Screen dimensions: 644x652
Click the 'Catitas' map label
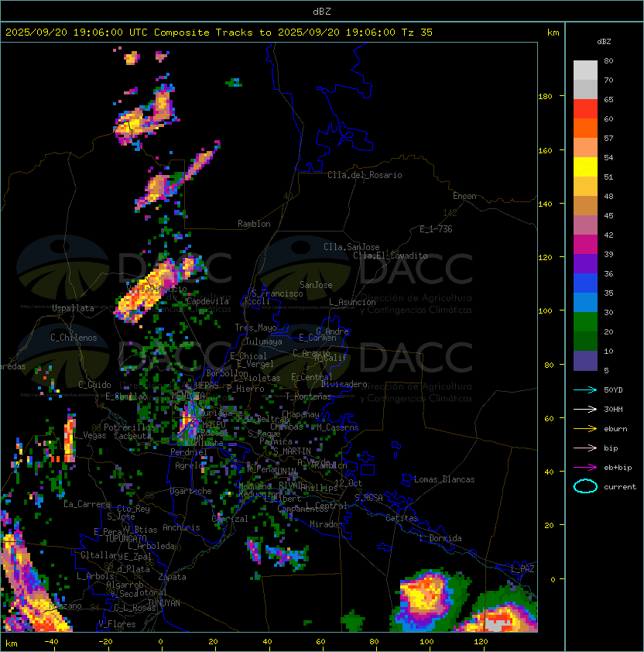point(402,518)
